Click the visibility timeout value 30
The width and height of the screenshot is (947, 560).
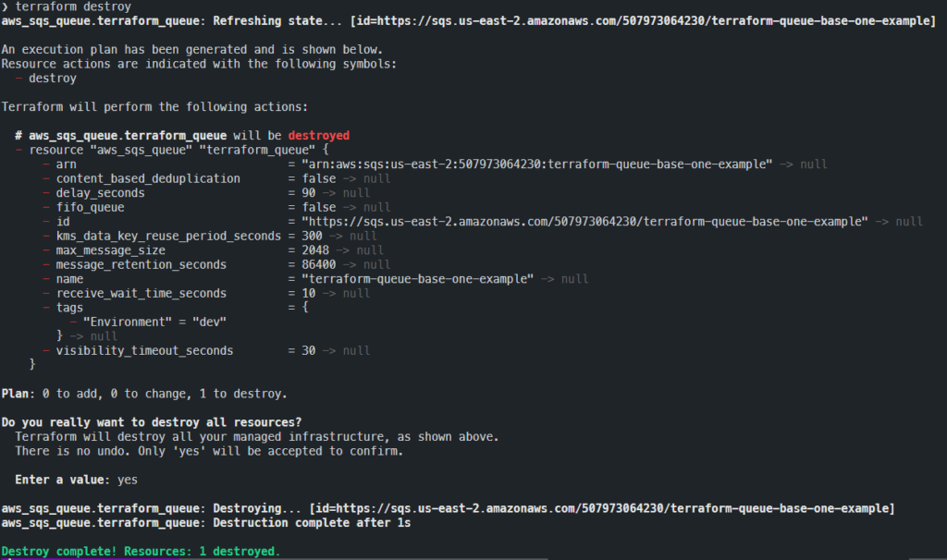(309, 350)
